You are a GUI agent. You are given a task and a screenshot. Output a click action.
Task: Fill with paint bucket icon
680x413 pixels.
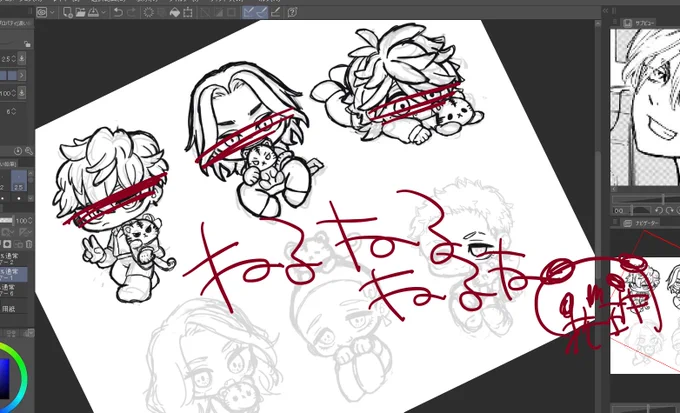point(175,12)
